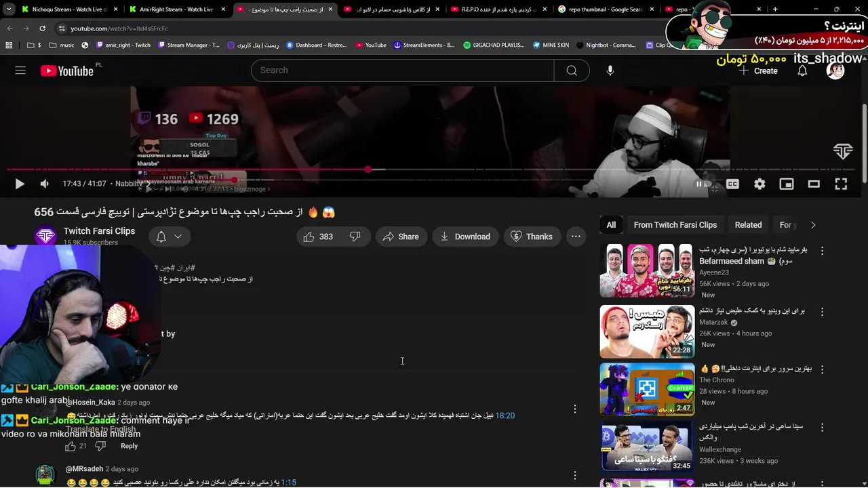Open Twitch Farsi Clips channel avatar
The width and height of the screenshot is (868, 488).
45,236
